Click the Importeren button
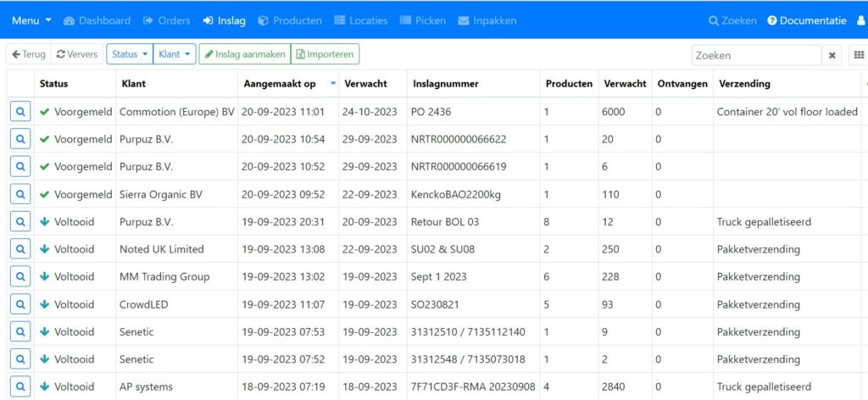The height and width of the screenshot is (400, 868). 325,54
